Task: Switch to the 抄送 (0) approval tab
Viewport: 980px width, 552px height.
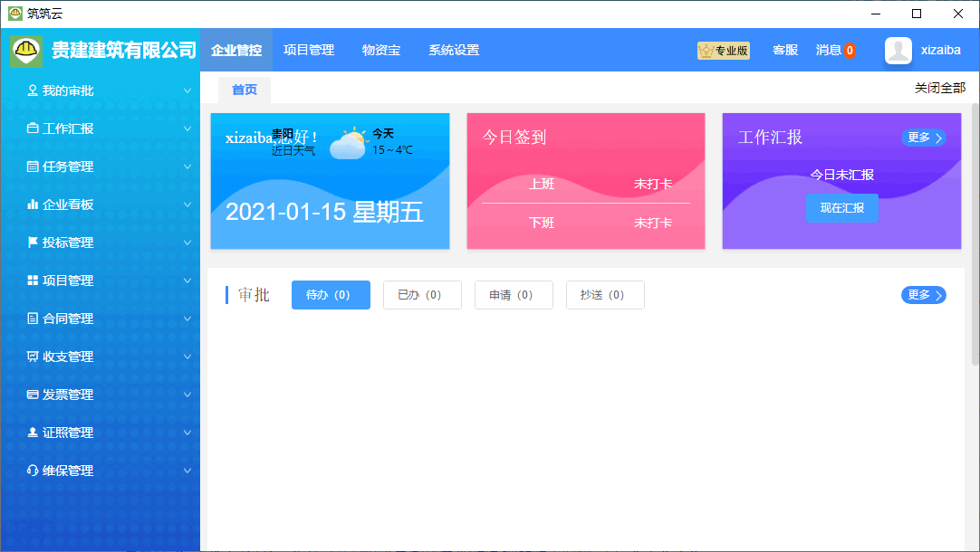Action: pos(605,295)
